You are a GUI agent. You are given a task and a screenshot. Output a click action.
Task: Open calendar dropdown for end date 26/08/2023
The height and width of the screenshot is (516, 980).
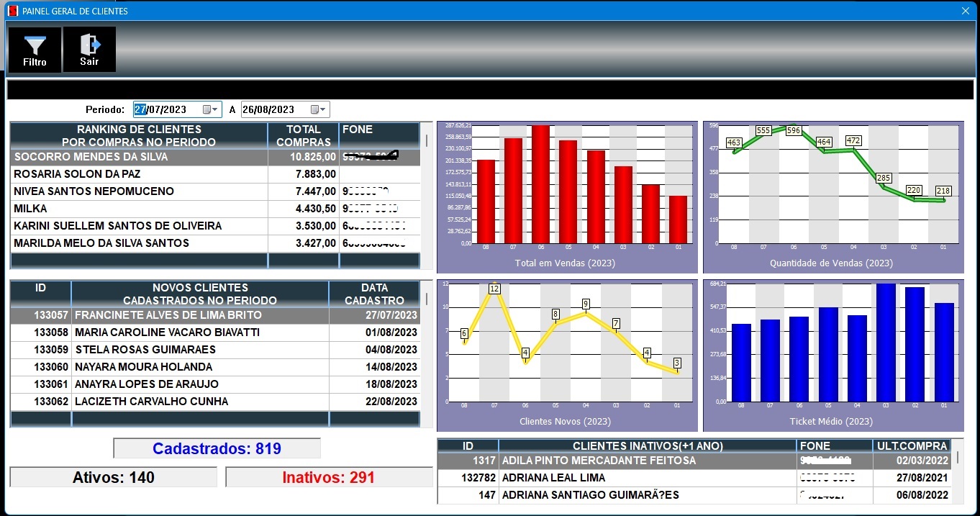[319, 109]
